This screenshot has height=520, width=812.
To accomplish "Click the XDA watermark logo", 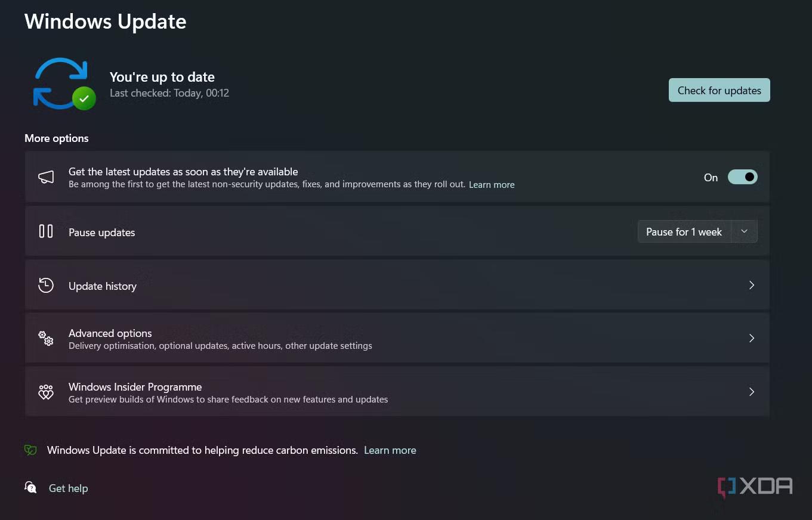I will pyautogui.click(x=755, y=487).
